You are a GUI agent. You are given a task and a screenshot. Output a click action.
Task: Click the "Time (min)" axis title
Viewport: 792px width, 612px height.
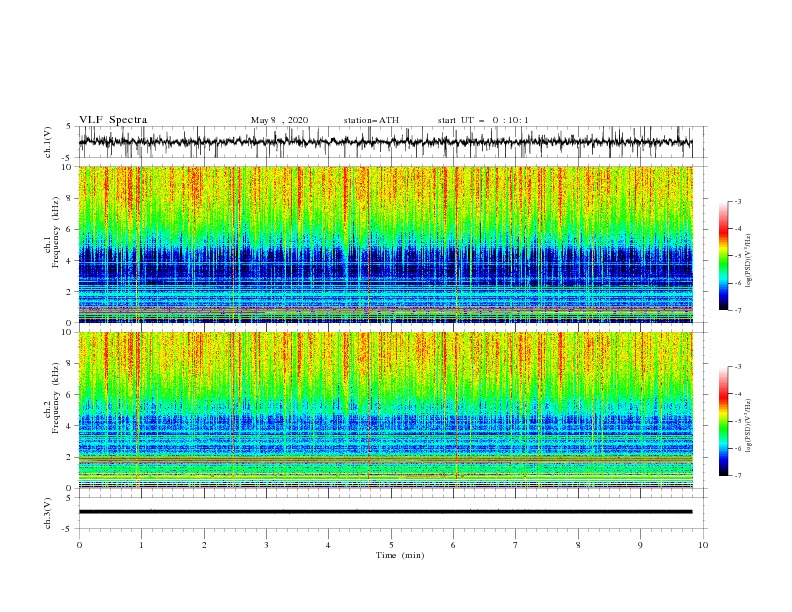tap(400, 555)
